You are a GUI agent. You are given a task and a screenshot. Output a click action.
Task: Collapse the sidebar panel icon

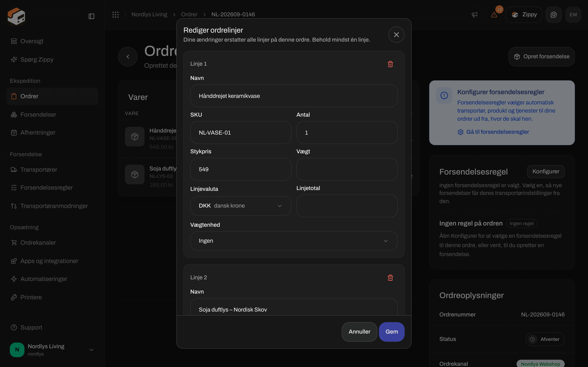tap(91, 16)
